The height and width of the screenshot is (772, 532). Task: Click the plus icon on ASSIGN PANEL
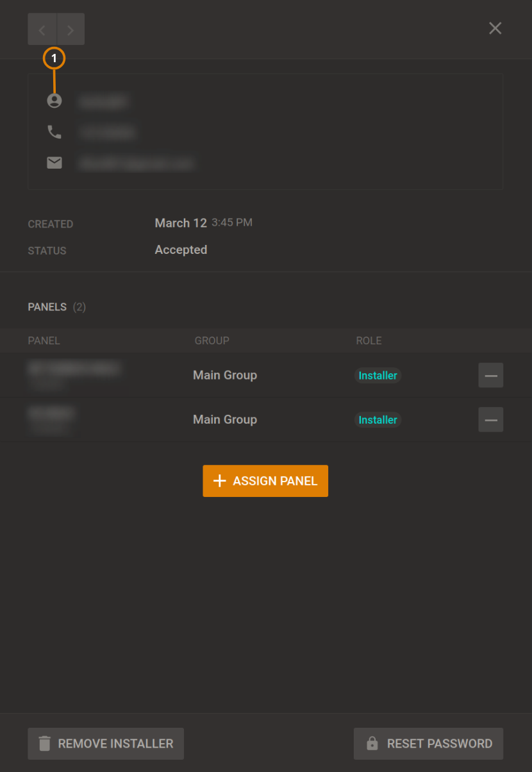[220, 480]
